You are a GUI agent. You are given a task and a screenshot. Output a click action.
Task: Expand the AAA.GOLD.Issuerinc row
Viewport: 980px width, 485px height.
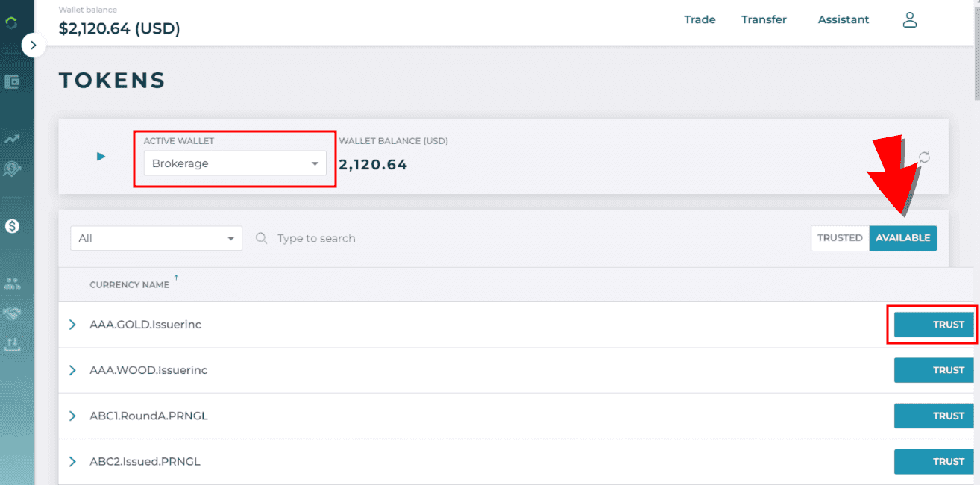[x=72, y=325]
